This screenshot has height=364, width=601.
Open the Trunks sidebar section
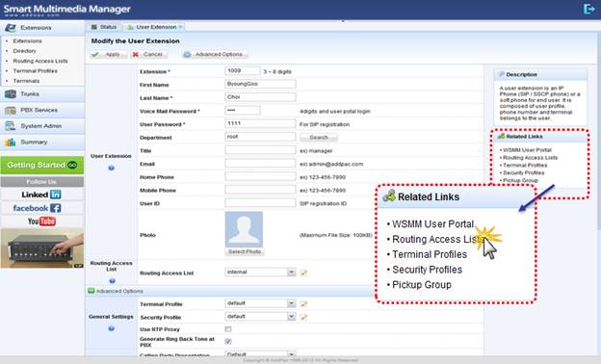click(x=42, y=94)
